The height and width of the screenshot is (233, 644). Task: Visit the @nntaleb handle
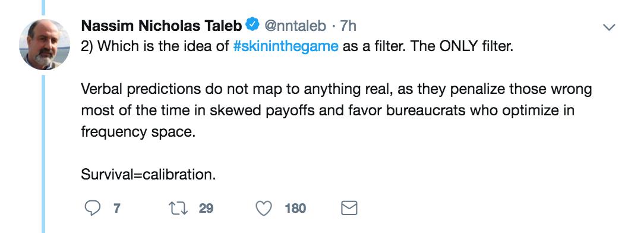295,26
